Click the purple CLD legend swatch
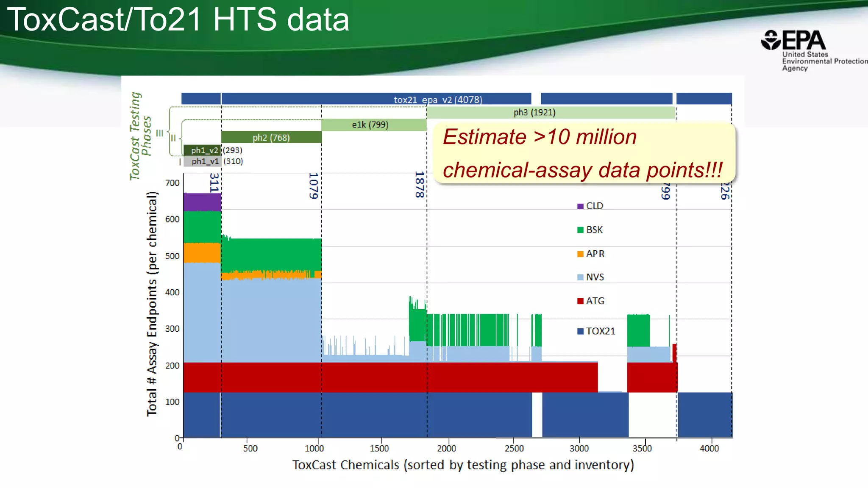This screenshot has height=488, width=868. pos(580,206)
